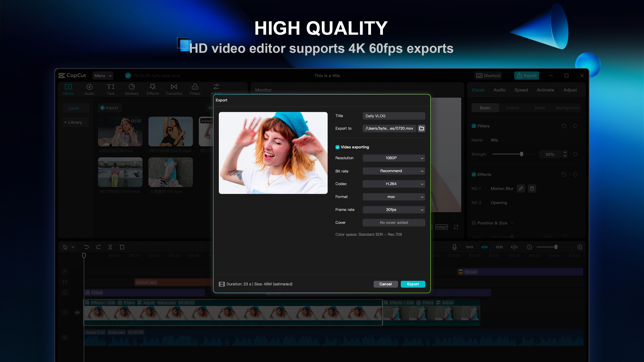This screenshot has height=362, width=644.
Task: Expand the Format dropdown selector
Action: coord(394,196)
